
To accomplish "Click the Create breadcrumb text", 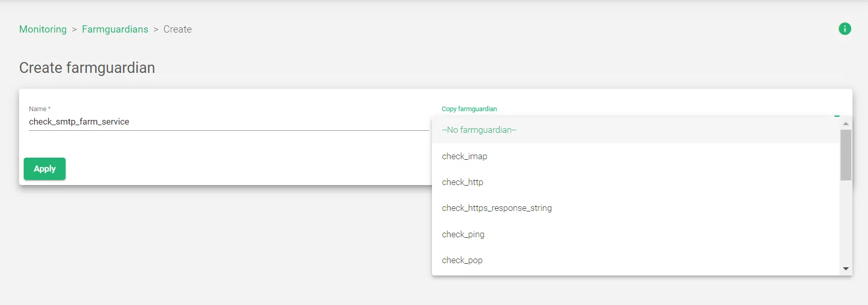I will [x=177, y=29].
